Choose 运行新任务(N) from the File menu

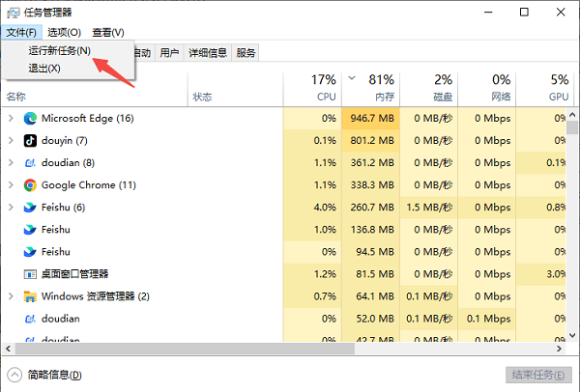60,50
